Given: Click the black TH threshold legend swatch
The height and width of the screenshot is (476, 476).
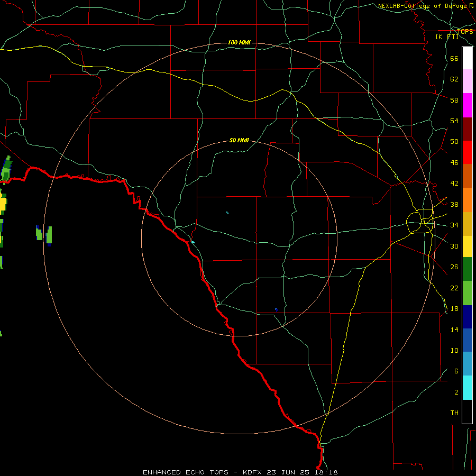Looking at the screenshot, I should (467, 411).
